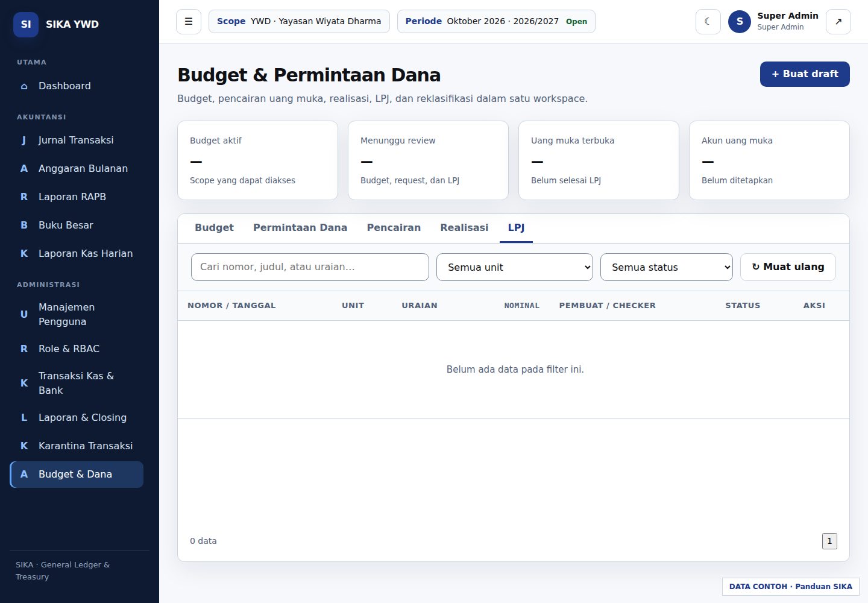Image resolution: width=868 pixels, height=603 pixels.
Task: Select the LPJ tab
Action: click(516, 228)
